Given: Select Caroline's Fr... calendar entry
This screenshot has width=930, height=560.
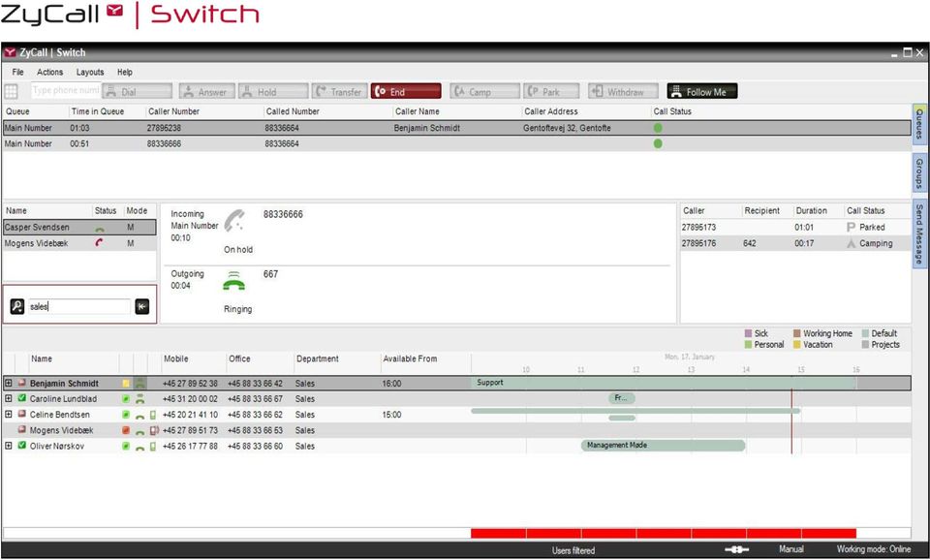Looking at the screenshot, I should pyautogui.click(x=622, y=398).
